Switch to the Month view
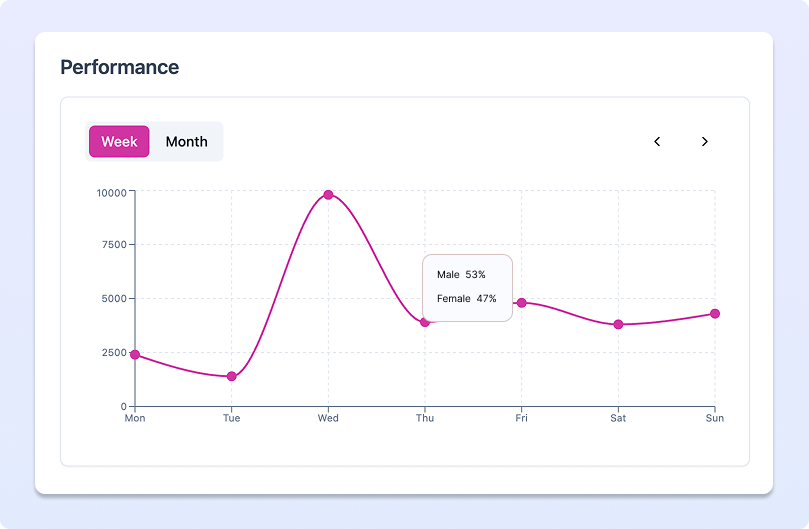Viewport: 809px width, 529px height. point(186,142)
